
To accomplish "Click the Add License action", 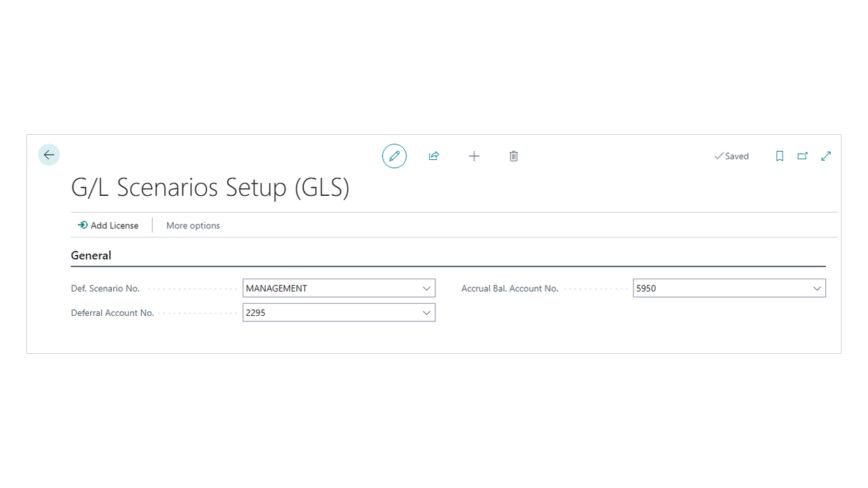I will tap(108, 225).
